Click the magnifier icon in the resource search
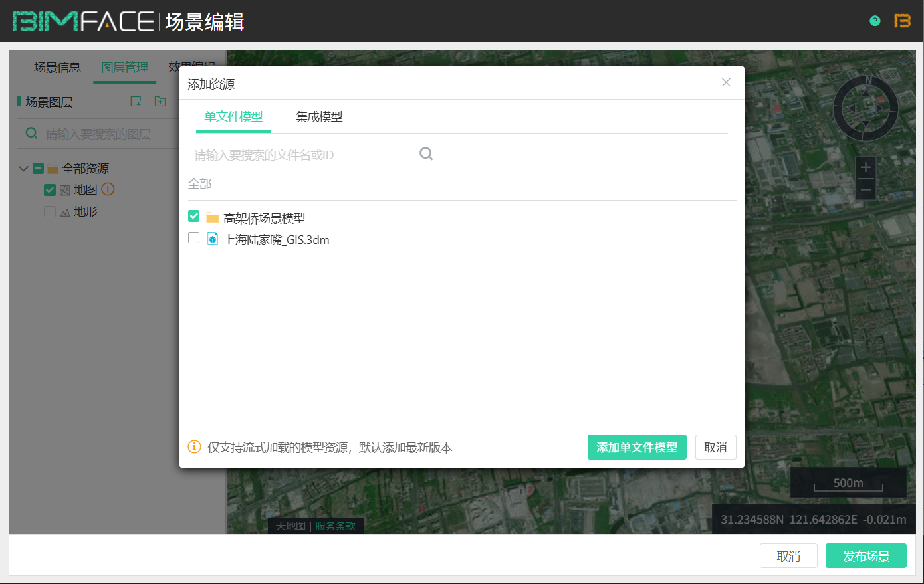This screenshot has width=924, height=584. click(426, 153)
